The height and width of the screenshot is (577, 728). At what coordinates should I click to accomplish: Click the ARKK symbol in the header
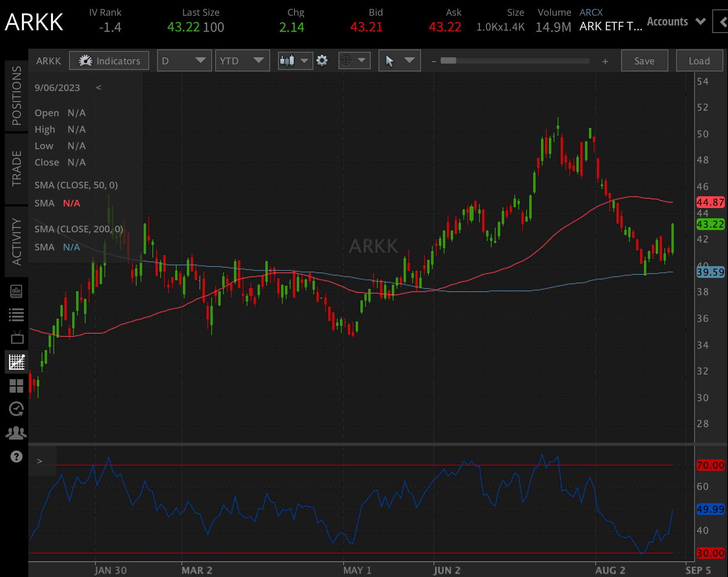(x=34, y=22)
